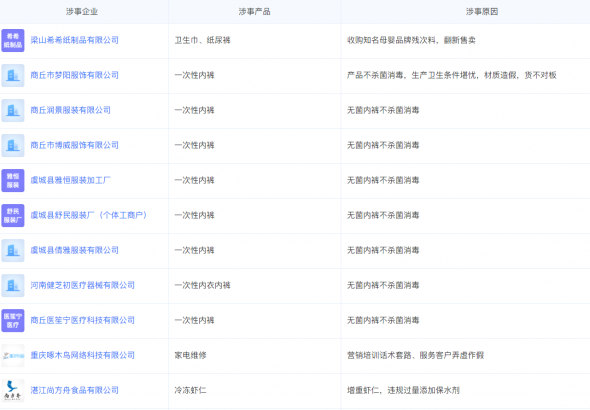Click the 希希纸制品 purple logo icon
The height and width of the screenshot is (410, 590).
pos(13,40)
